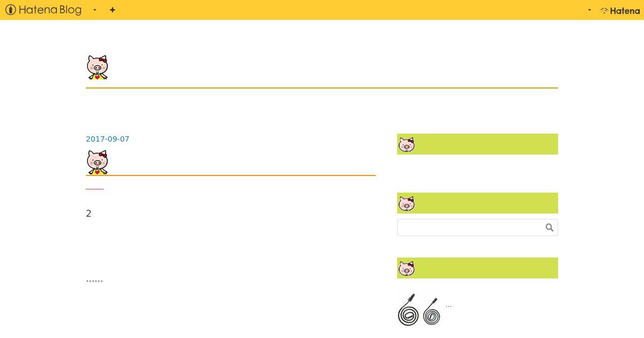Viewport: 644px width, 338px height.
Task: Click pig icon in search section header
Action: [x=407, y=203]
